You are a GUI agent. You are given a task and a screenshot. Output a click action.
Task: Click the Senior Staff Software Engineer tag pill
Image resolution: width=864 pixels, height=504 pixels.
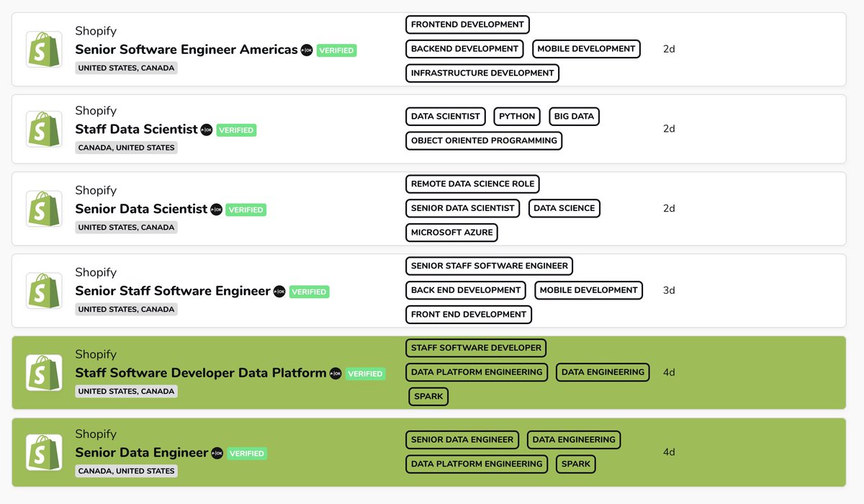coord(490,266)
